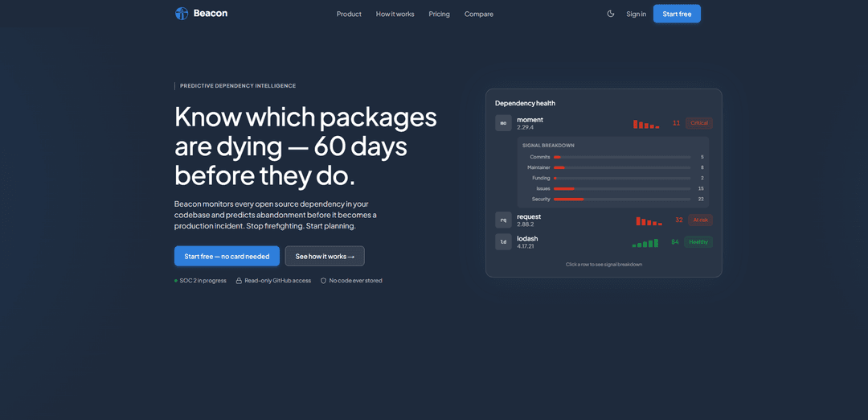Click See how it works button
The height and width of the screenshot is (420, 868).
point(325,256)
